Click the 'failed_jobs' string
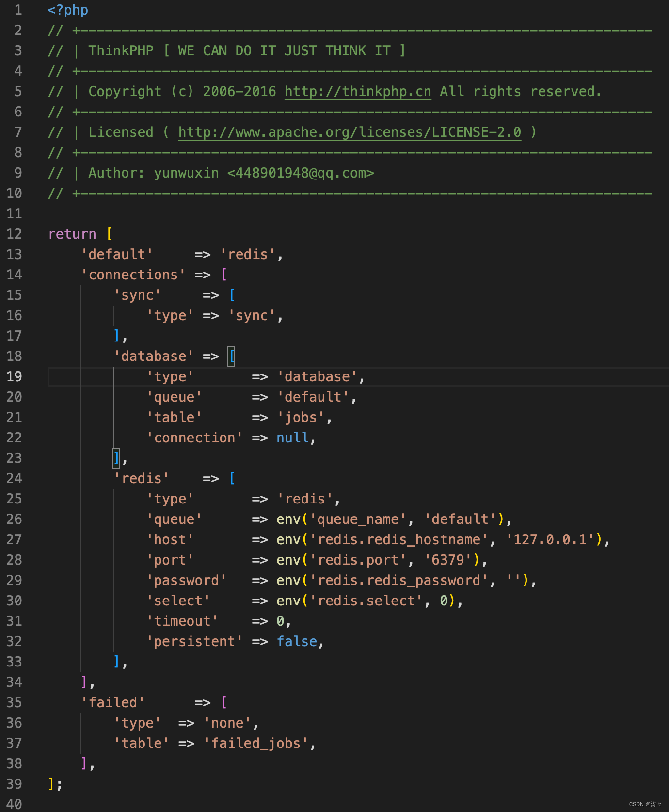 point(256,744)
